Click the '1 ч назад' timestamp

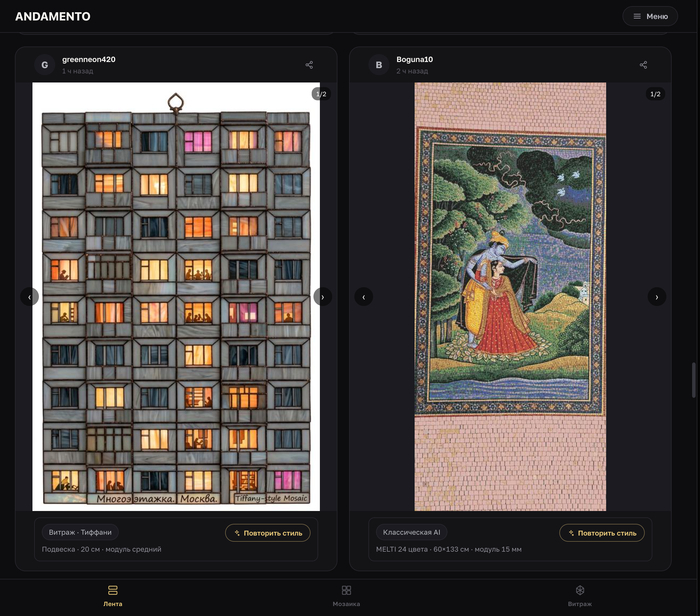click(78, 71)
